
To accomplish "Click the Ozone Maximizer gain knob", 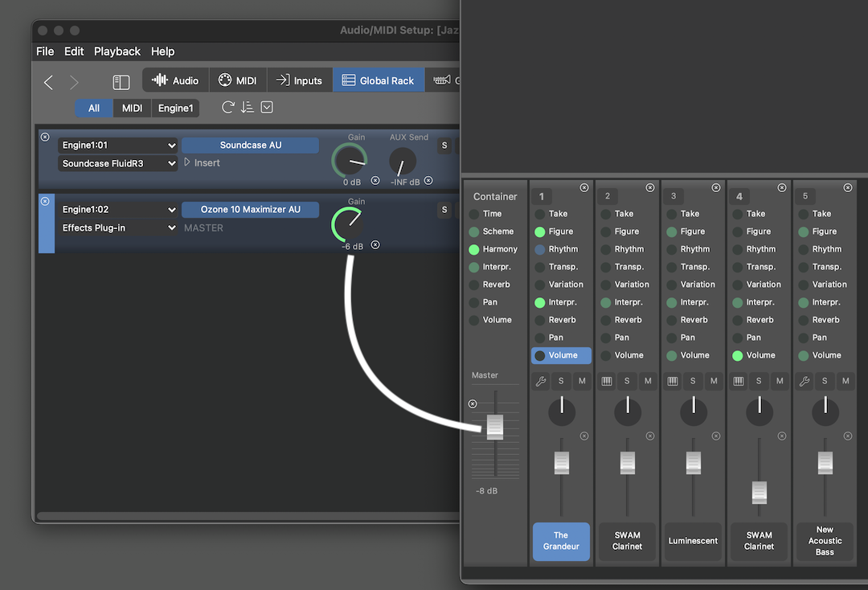I will tap(349, 224).
